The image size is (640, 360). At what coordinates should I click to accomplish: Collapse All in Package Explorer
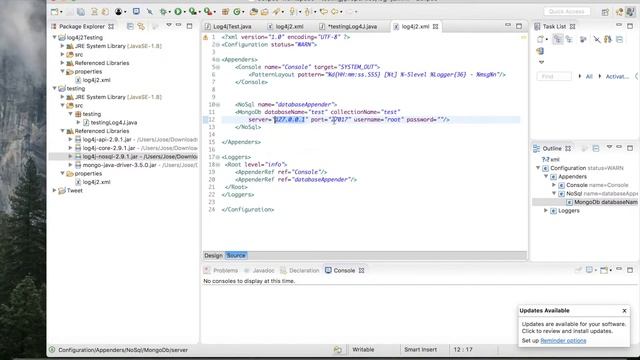130,26
